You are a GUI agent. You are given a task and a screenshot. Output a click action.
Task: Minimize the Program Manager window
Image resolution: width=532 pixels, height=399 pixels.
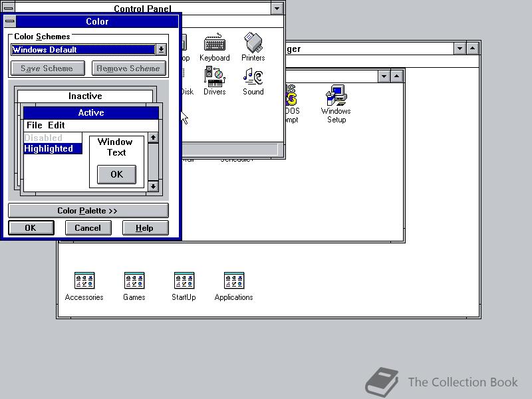pyautogui.click(x=460, y=49)
